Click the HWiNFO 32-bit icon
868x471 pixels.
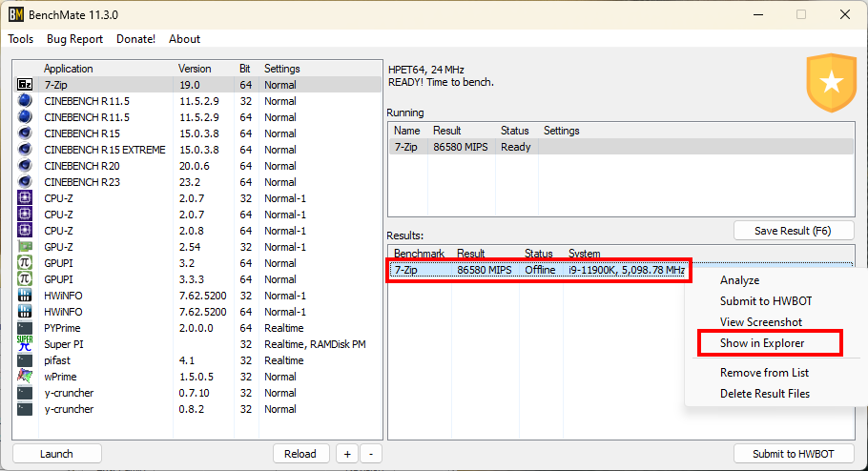[x=25, y=295]
